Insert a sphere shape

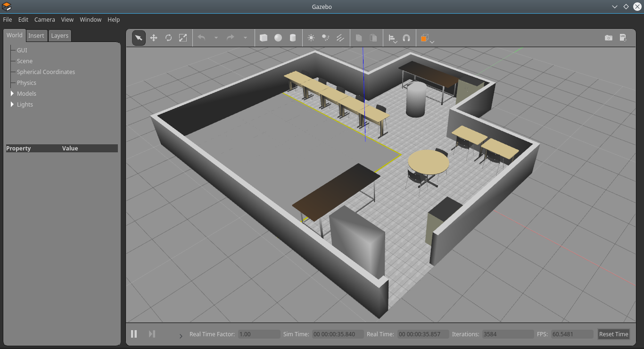coord(278,38)
